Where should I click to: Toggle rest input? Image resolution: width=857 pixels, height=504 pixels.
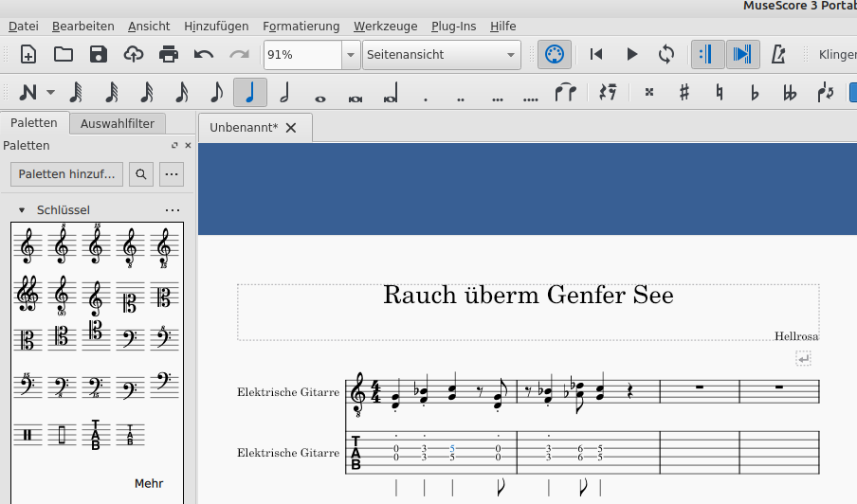click(608, 92)
